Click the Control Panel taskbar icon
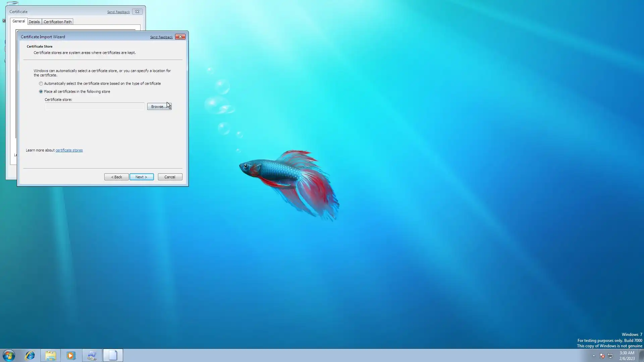This screenshot has width=644, height=362. (92, 355)
